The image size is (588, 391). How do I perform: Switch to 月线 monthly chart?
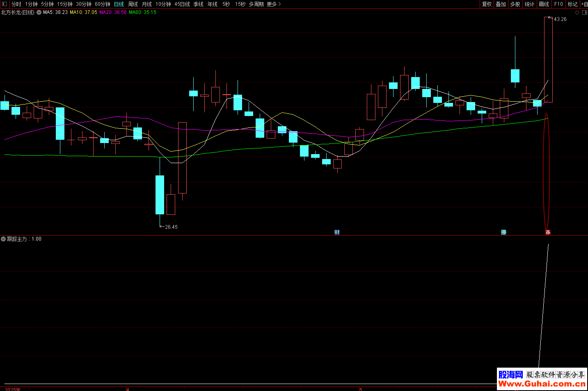coord(147,4)
